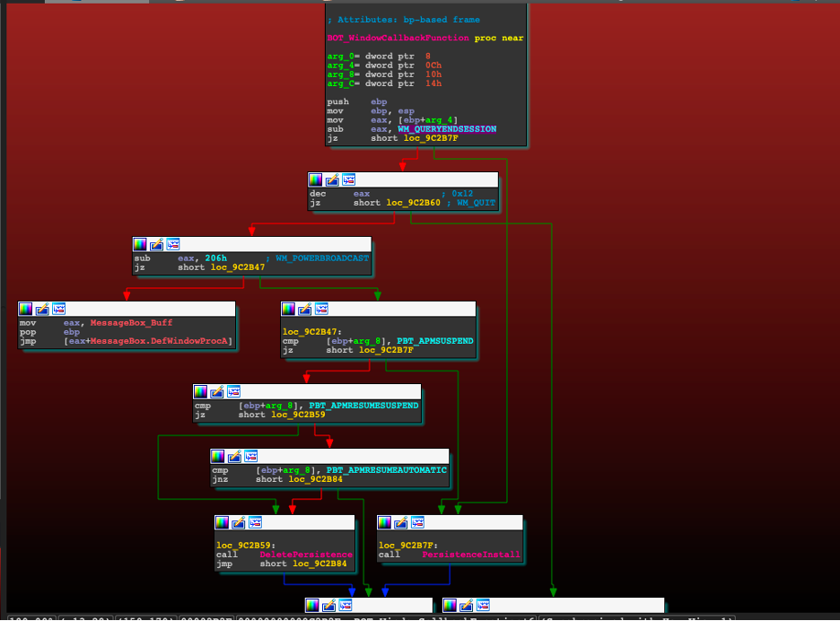
Task: Click PersistenceInstall function call
Action: (471, 555)
